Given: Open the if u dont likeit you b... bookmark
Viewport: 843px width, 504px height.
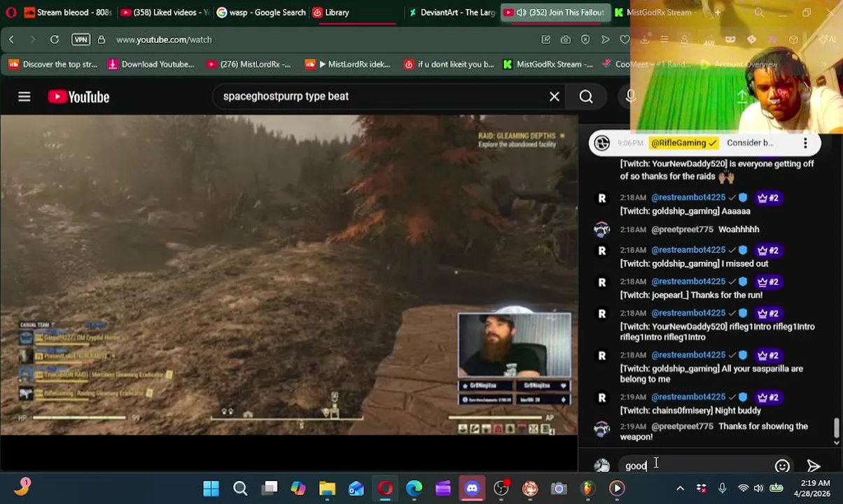Looking at the screenshot, I should 449,64.
